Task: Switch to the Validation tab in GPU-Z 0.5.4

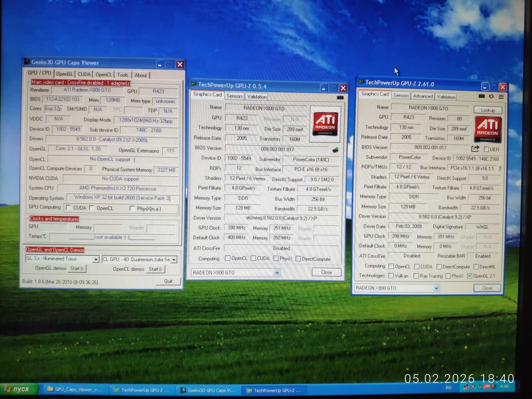Action: click(257, 97)
